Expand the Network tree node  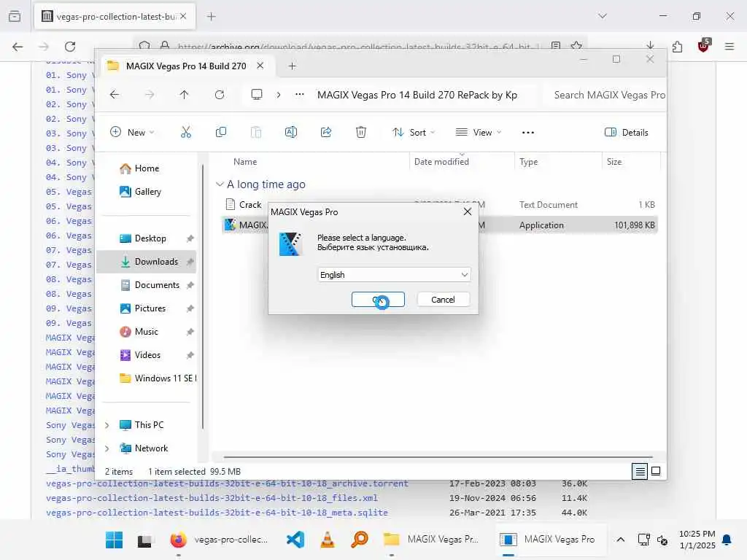click(x=107, y=448)
